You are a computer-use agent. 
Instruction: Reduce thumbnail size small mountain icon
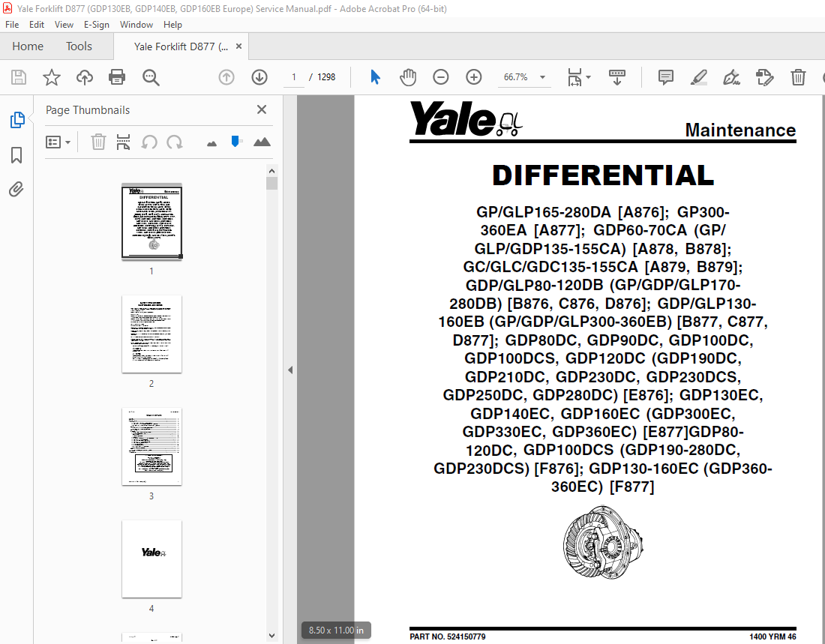pyautogui.click(x=212, y=144)
